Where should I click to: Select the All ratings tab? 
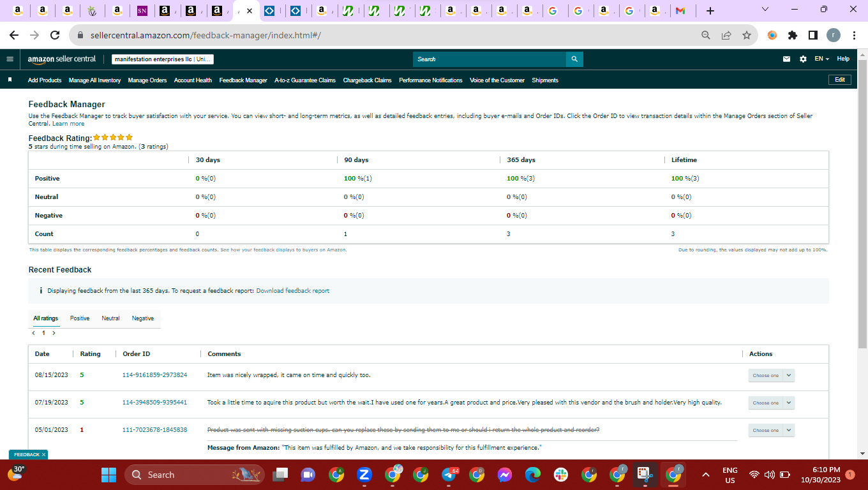(x=46, y=318)
